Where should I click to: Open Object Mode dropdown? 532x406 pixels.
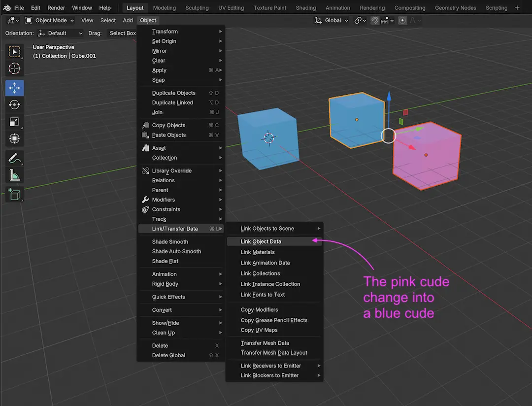point(50,20)
